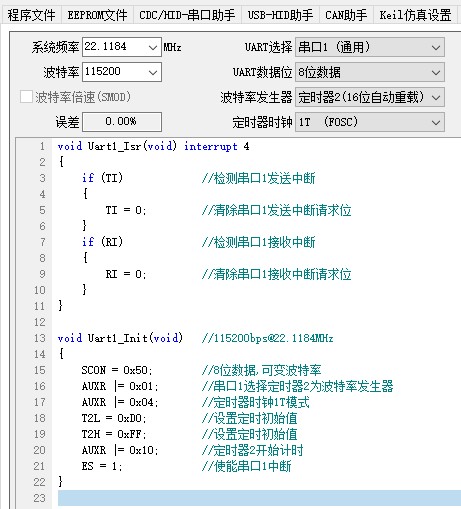
Task: Select the CDC/HID-串口助手 tab
Action: 187,15
